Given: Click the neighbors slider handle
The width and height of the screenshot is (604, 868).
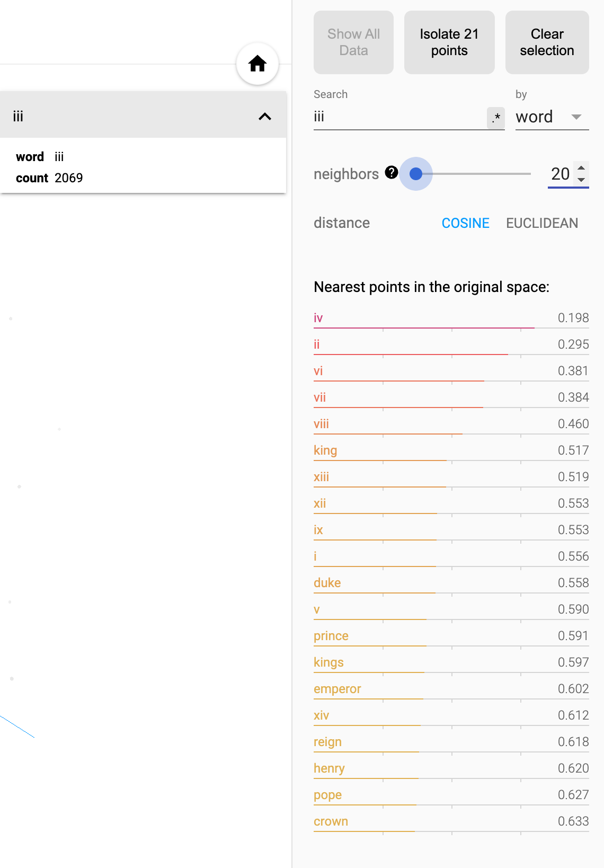Looking at the screenshot, I should point(416,174).
